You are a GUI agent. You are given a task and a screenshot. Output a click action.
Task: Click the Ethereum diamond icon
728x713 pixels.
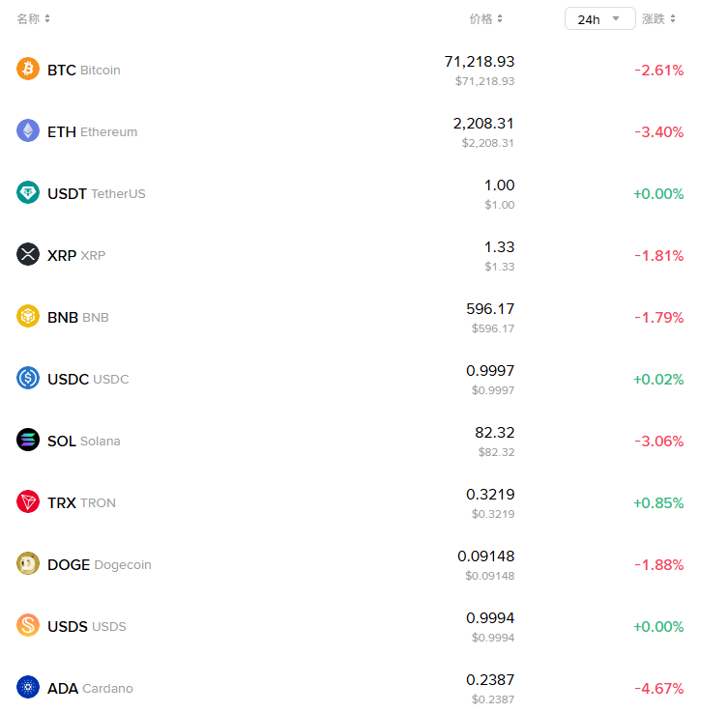[x=28, y=130]
